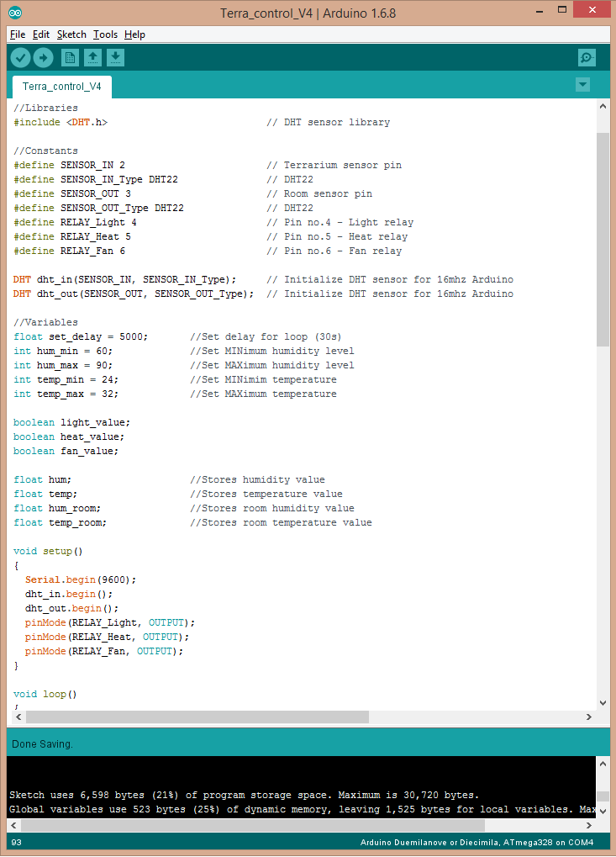Click the 'int hum_max = 90;' line
616x857 pixels.
pyautogui.click(x=63, y=365)
